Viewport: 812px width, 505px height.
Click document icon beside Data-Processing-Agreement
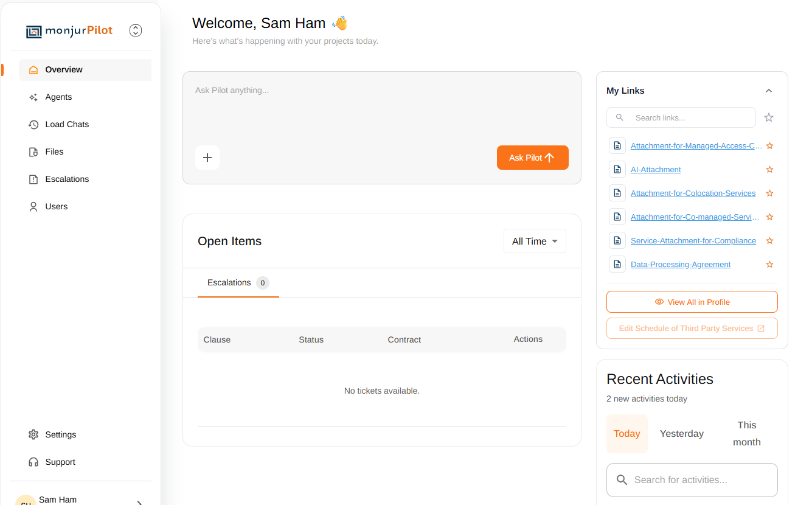tap(617, 265)
